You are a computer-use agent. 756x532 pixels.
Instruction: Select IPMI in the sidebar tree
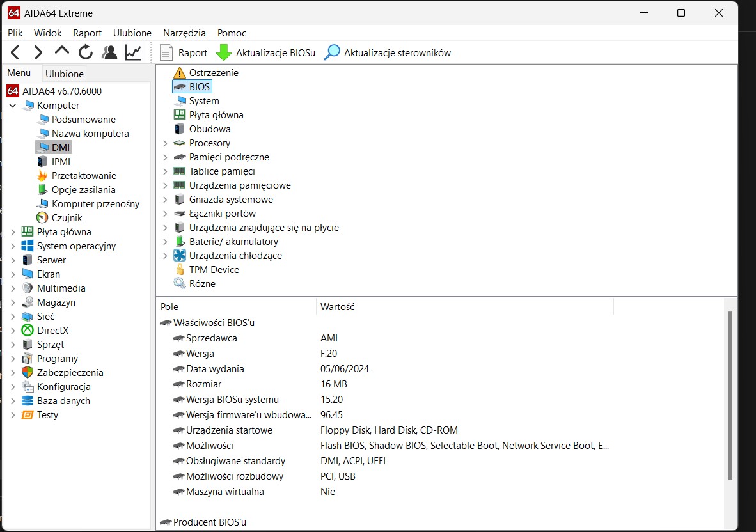(x=61, y=161)
